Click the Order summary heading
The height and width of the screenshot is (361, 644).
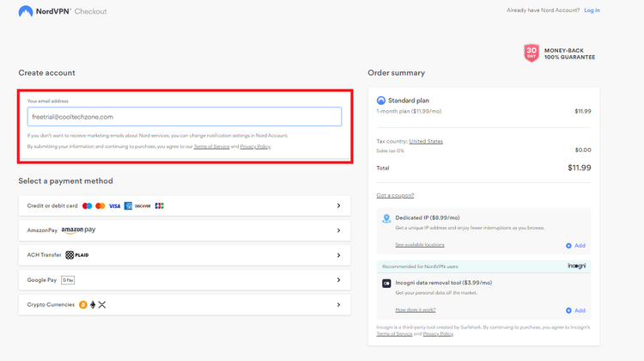pos(397,73)
